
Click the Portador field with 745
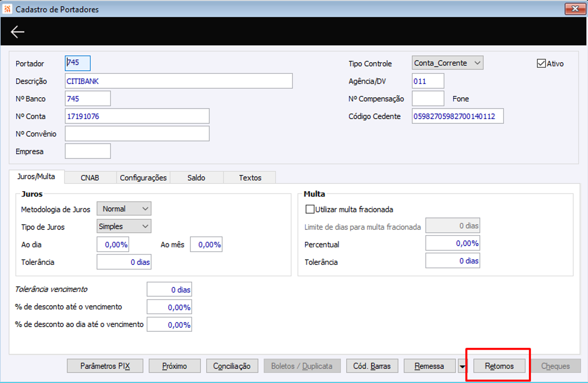pos(77,63)
